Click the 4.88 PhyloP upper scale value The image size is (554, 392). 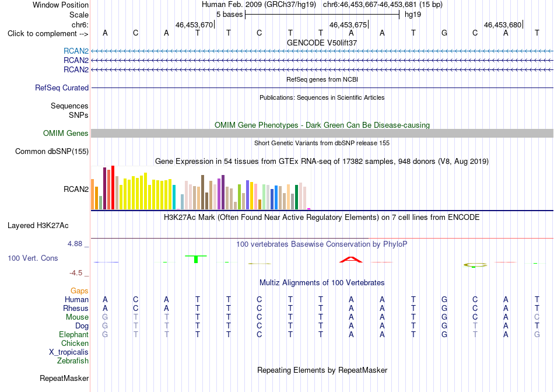[x=75, y=244]
